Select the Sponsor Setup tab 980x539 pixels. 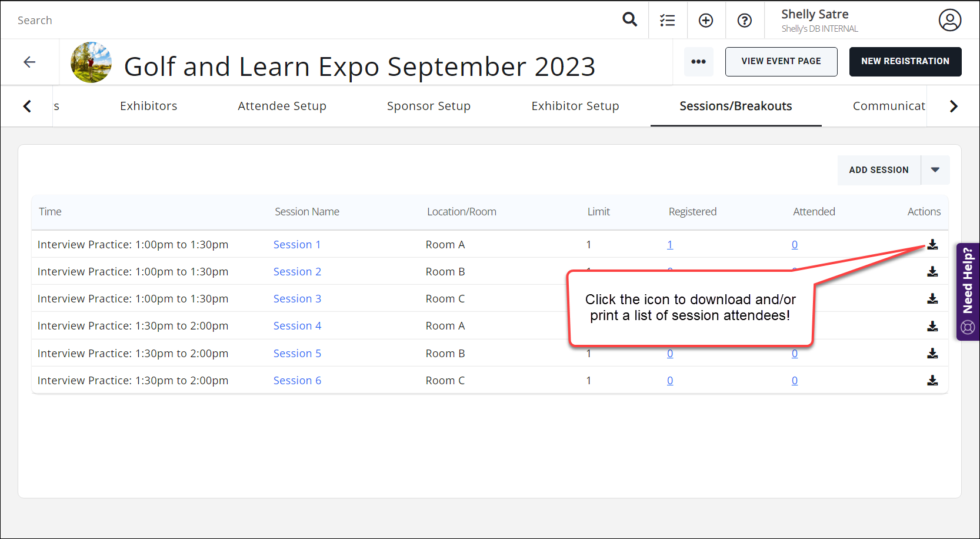click(x=428, y=106)
